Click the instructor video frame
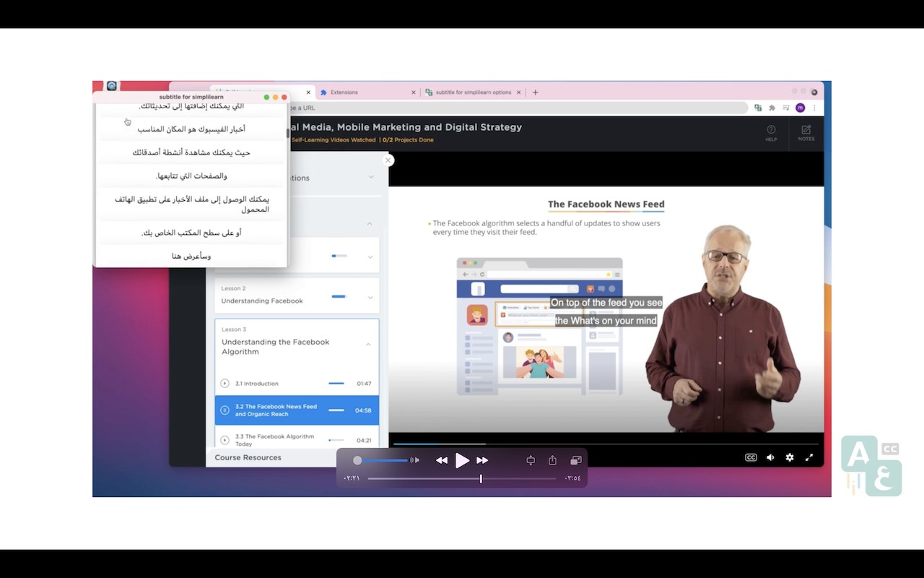 click(x=606, y=309)
